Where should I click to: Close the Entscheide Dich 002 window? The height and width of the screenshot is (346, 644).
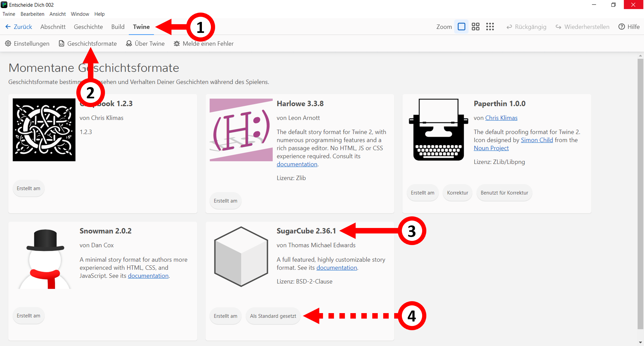pyautogui.click(x=633, y=5)
